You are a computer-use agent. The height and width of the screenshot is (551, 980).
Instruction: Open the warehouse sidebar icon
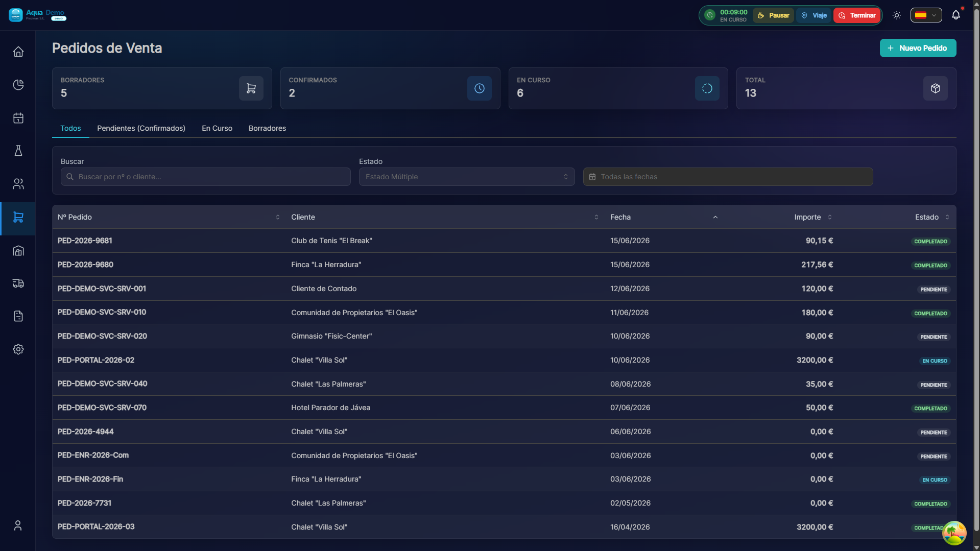18,250
